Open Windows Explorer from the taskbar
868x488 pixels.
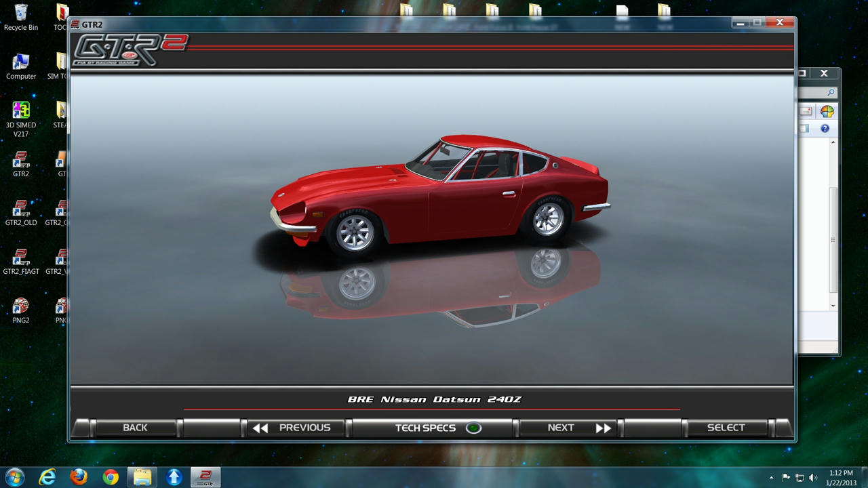point(142,477)
